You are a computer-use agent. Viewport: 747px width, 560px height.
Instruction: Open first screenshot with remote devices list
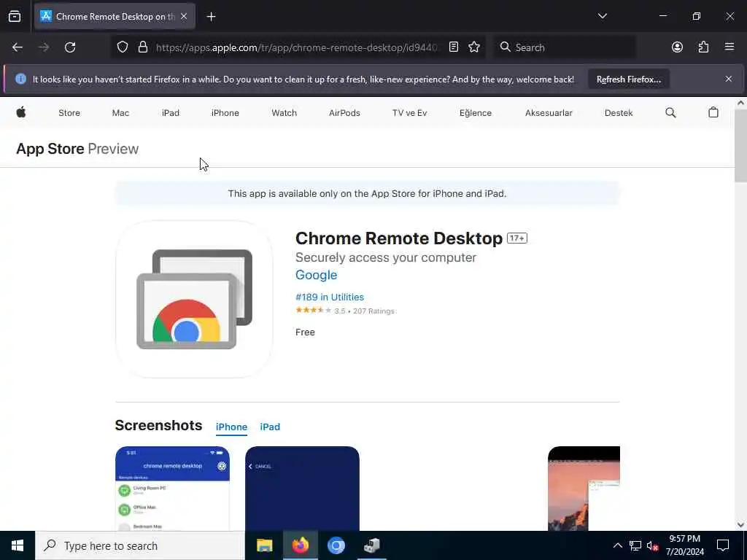[x=172, y=489]
